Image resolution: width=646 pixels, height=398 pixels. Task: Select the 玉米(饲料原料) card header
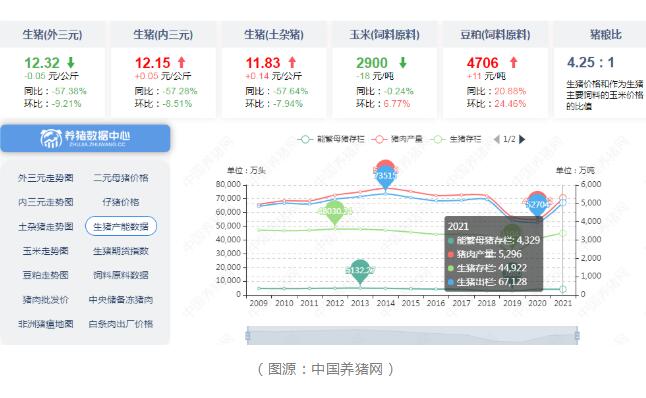point(384,34)
